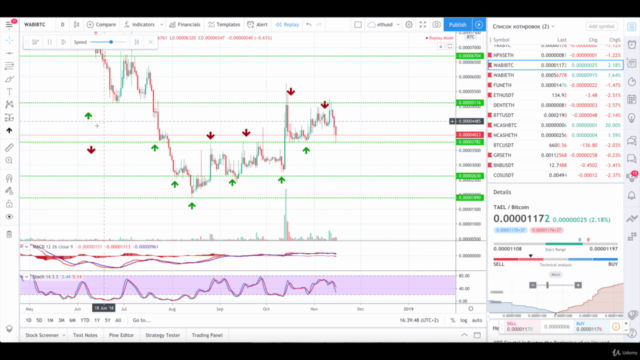
Task: Close the replay toolbar
Action: pos(151,42)
